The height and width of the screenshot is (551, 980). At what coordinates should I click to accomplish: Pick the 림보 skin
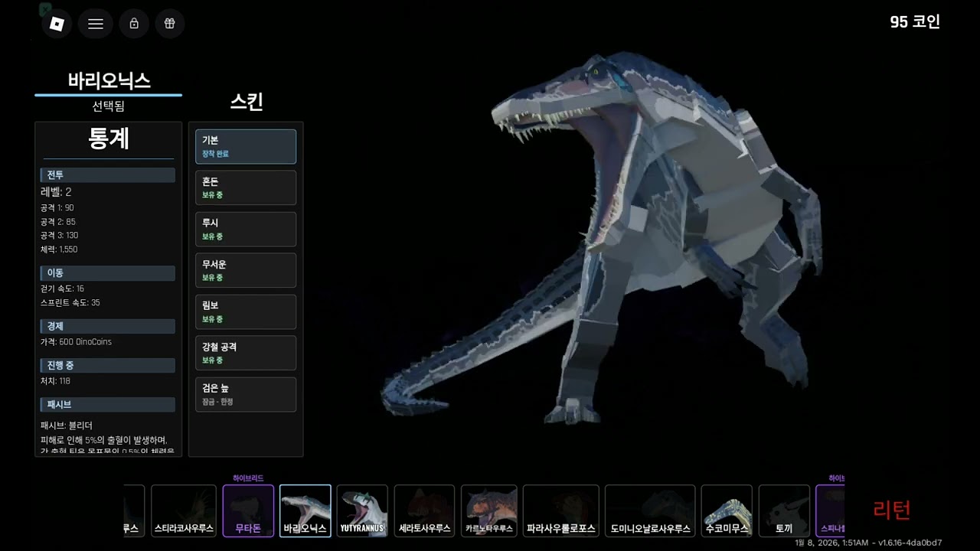(x=246, y=311)
